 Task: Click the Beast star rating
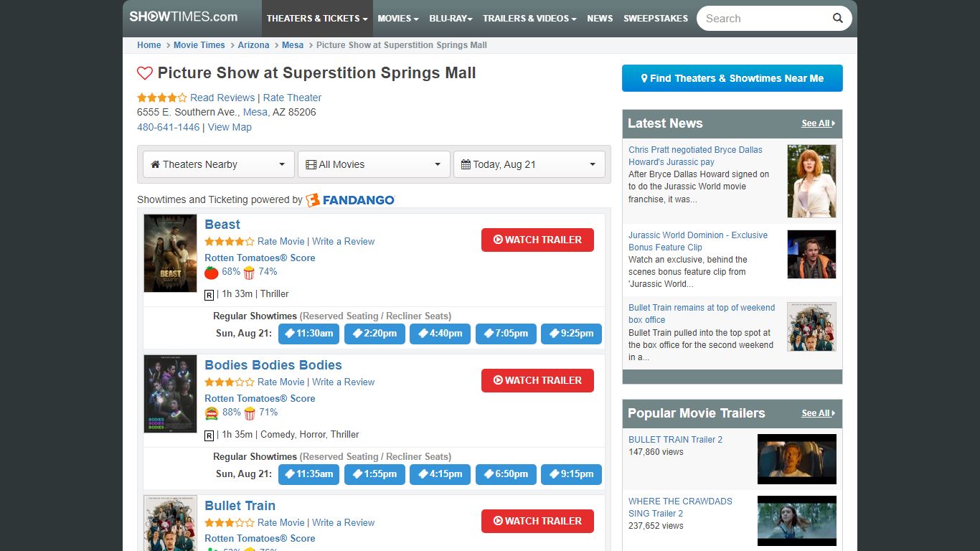click(230, 242)
